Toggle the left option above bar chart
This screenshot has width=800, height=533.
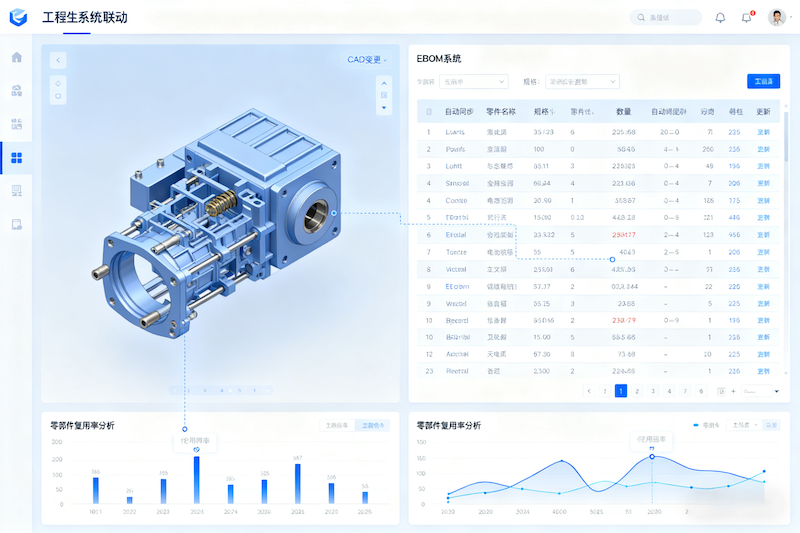[335, 425]
